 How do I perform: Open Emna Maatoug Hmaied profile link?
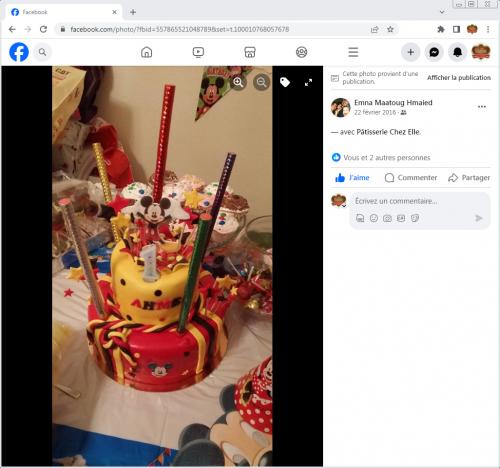pos(393,102)
